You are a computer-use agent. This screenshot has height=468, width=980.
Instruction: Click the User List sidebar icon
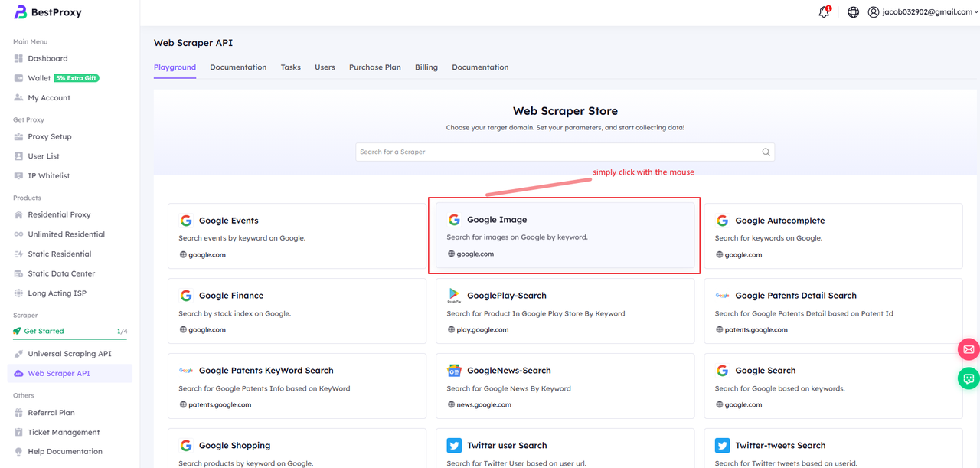coord(19,156)
